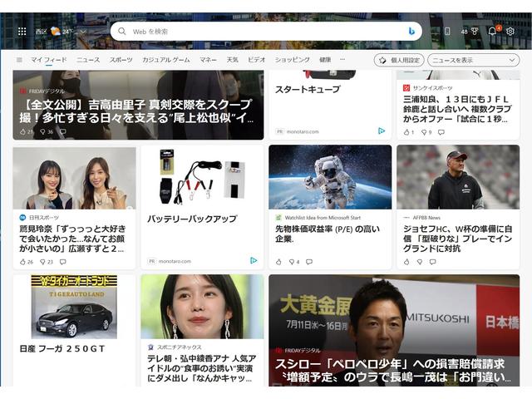Click the weather icon showing 24°C
This screenshot has height=399, width=532.
[56, 32]
